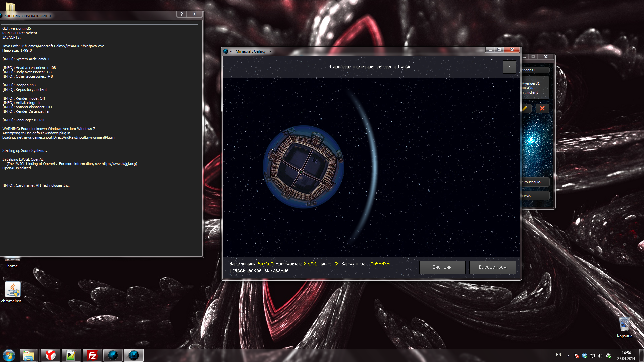Click the console line 'GET: version.md5'
Image resolution: width=644 pixels, height=362 pixels.
17,28
